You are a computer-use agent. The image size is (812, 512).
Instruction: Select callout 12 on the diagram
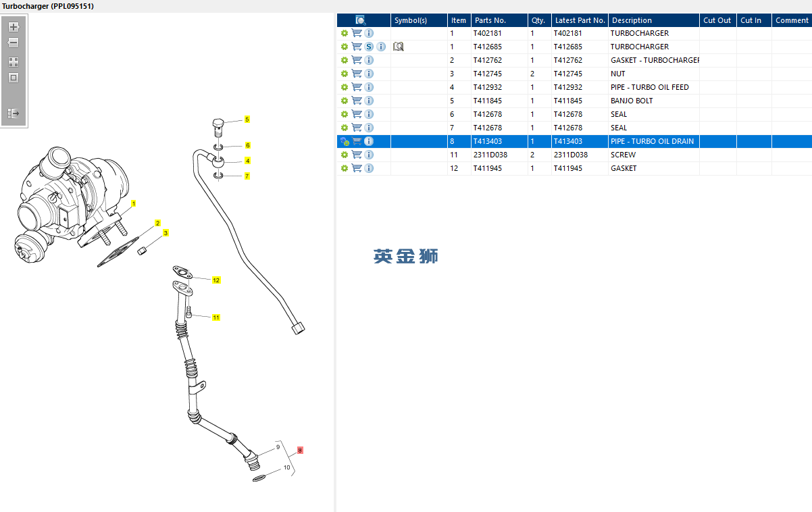click(x=216, y=280)
